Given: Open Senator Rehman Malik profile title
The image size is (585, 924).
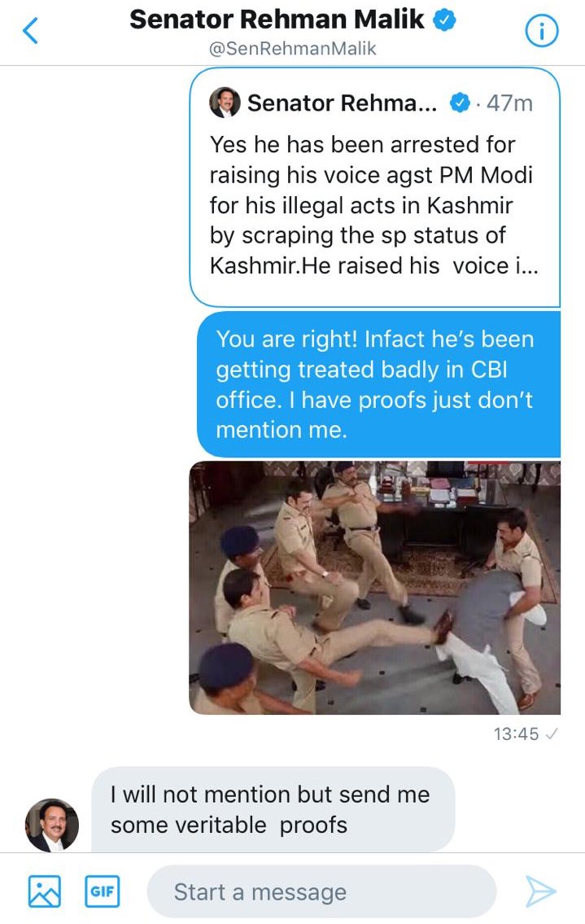Looking at the screenshot, I should [x=277, y=20].
